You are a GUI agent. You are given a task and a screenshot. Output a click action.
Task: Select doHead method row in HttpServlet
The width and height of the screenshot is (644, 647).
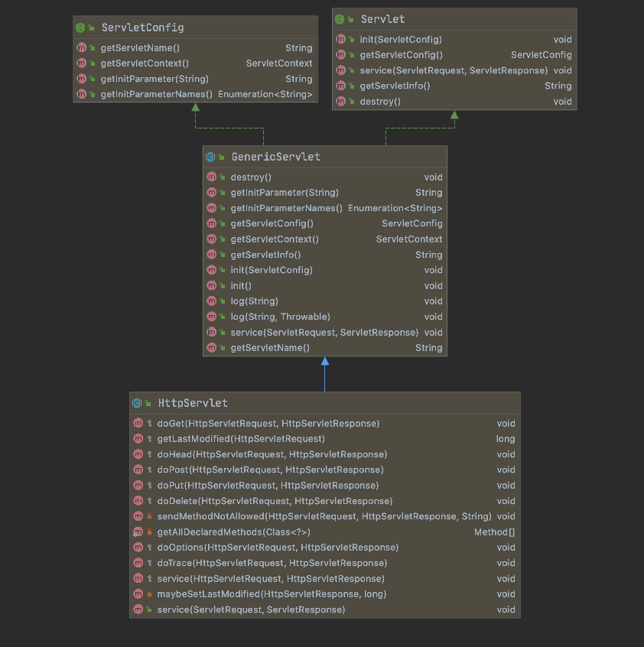(325, 454)
